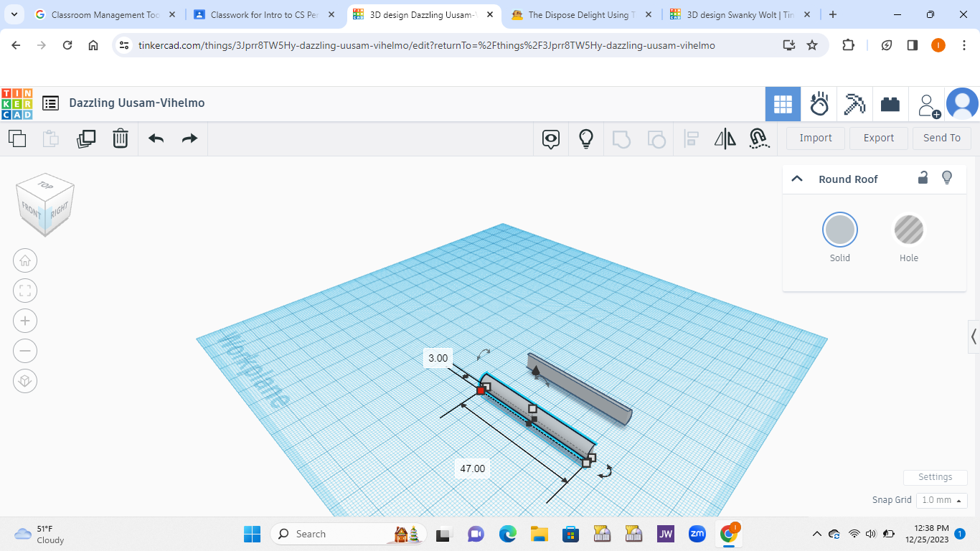The image size is (980, 551).
Task: Select the Solid color swatch
Action: coord(840,230)
